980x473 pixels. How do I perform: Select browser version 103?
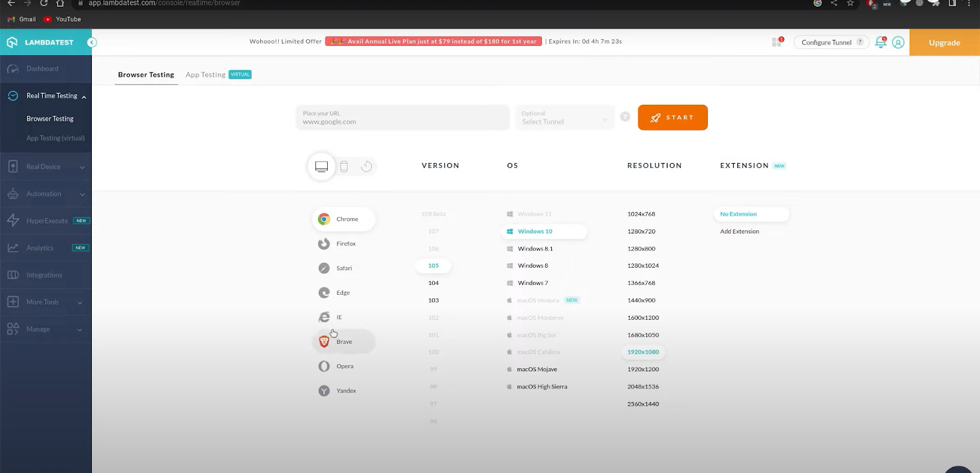[434, 300]
